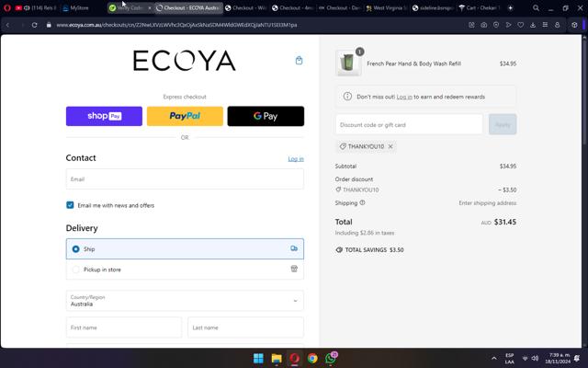This screenshot has width=588, height=368.
Task: Remove the THANKYOU10 discount code
Action: click(390, 146)
